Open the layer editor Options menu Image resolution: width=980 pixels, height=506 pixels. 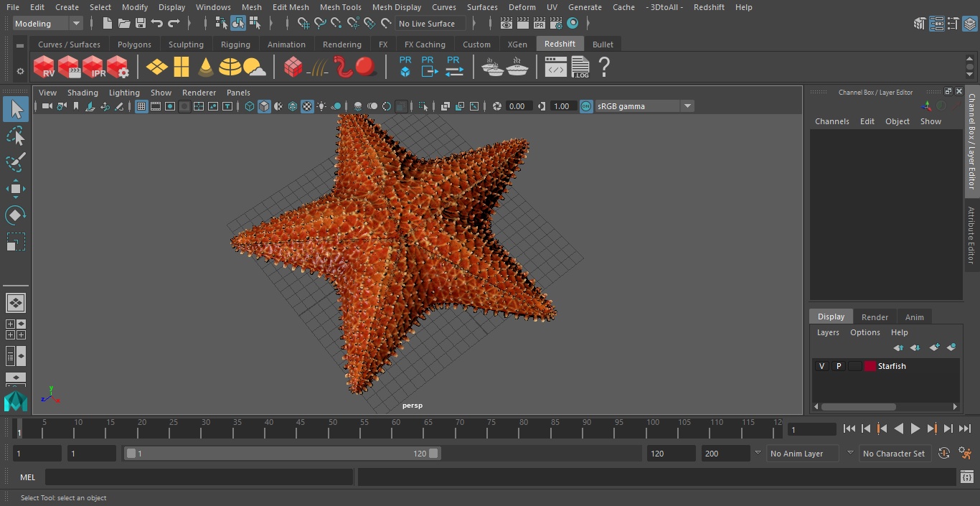click(864, 332)
